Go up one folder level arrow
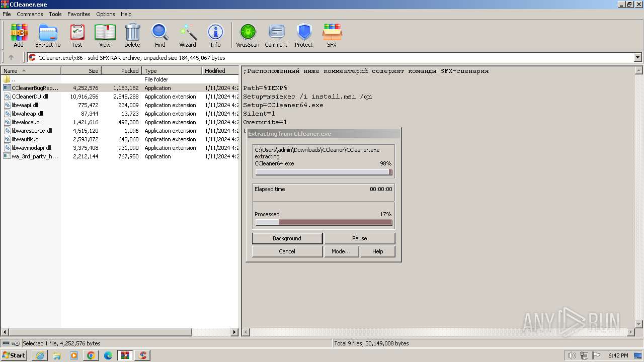 [x=11, y=57]
